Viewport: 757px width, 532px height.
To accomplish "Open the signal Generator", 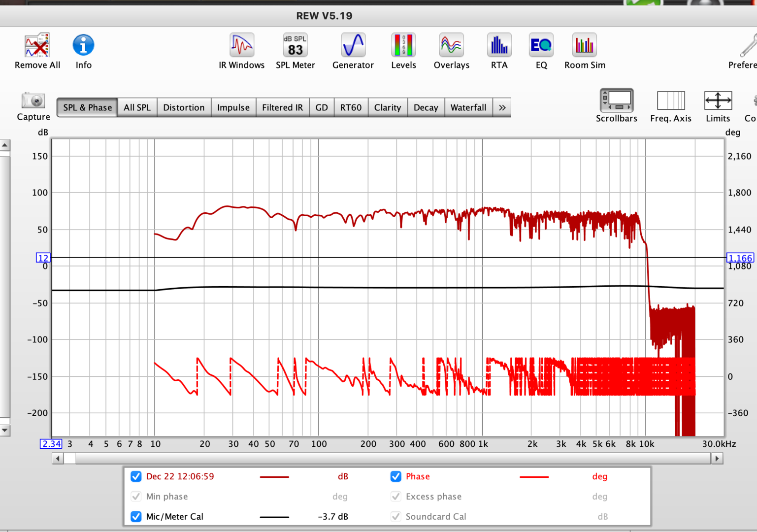I will [353, 46].
